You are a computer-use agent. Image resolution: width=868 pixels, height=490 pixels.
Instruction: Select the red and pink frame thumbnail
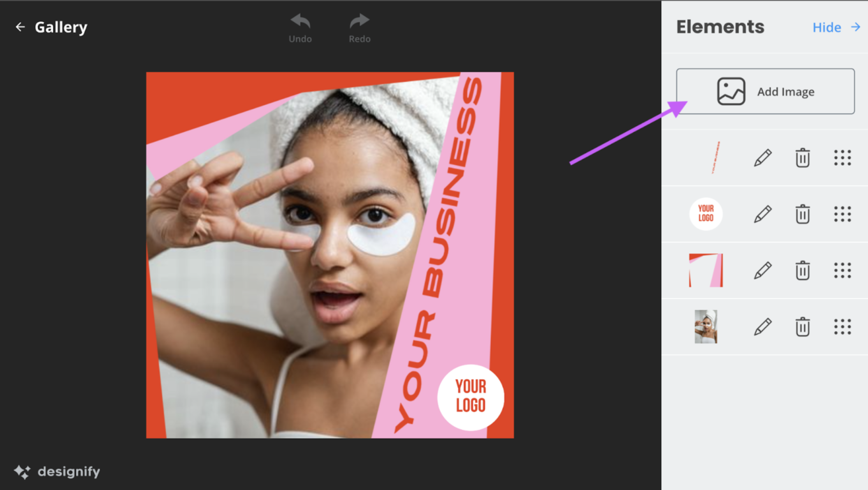coord(706,270)
